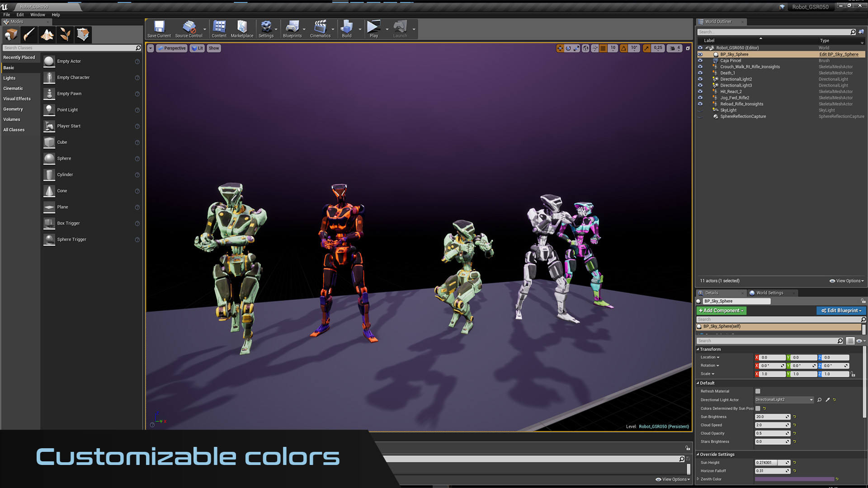The image size is (868, 488).
Task: Open the Cinematics toolbar icon
Action: [320, 28]
